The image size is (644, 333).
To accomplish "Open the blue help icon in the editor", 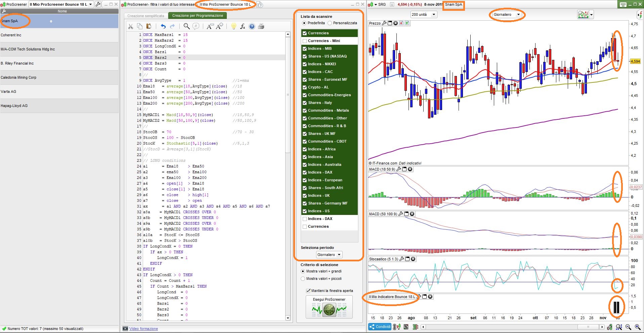I will click(252, 27).
